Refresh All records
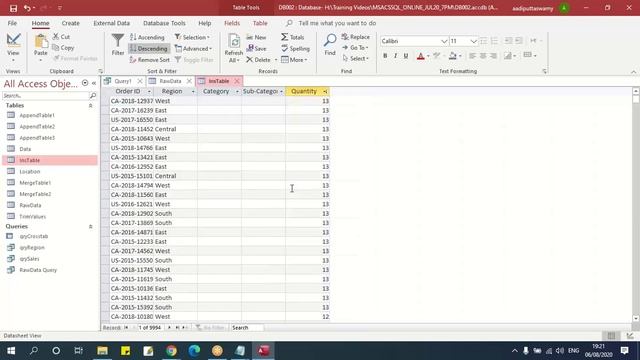 [233, 48]
